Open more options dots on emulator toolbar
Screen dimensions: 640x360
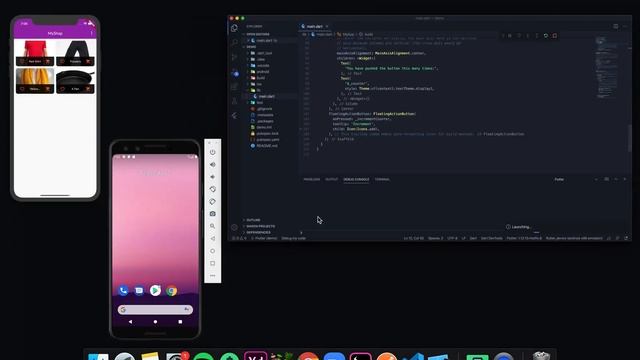[213, 276]
